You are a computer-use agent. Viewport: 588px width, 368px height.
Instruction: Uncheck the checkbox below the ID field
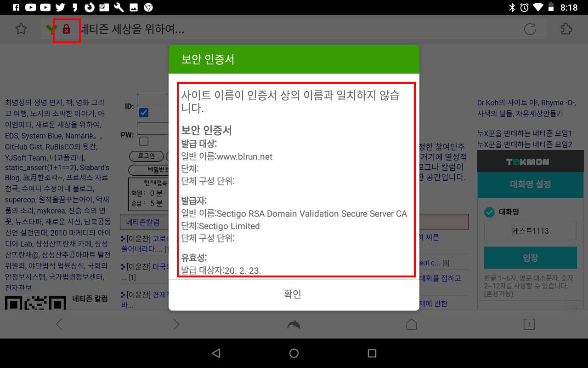pos(144,112)
